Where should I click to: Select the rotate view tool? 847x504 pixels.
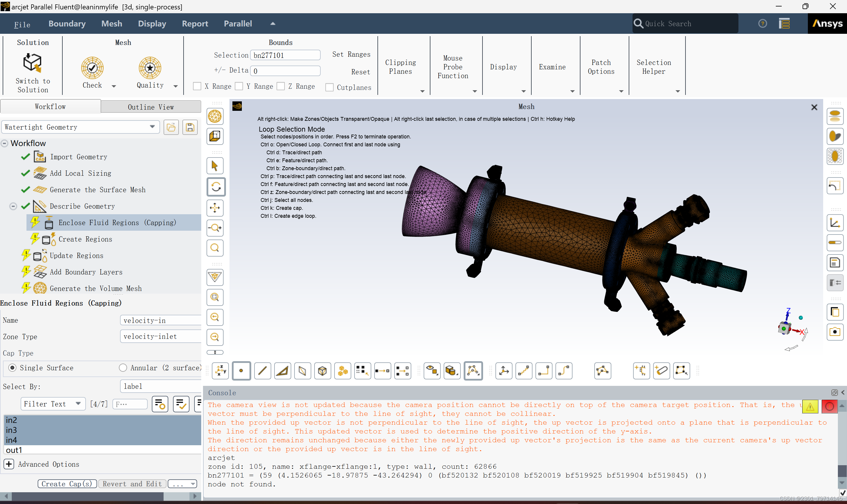pos(215,187)
